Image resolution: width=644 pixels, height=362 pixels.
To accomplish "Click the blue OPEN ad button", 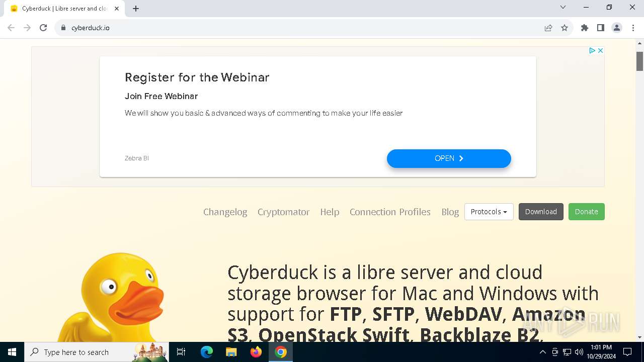I will tap(449, 158).
